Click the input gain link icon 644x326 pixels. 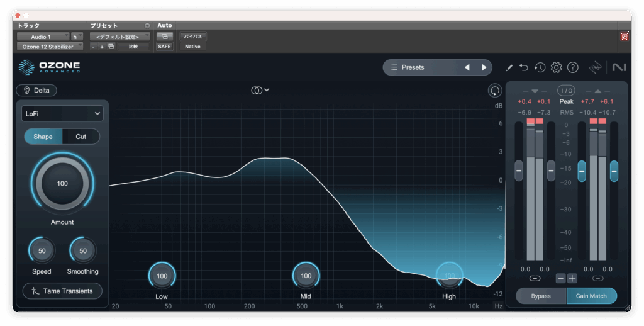(535, 278)
